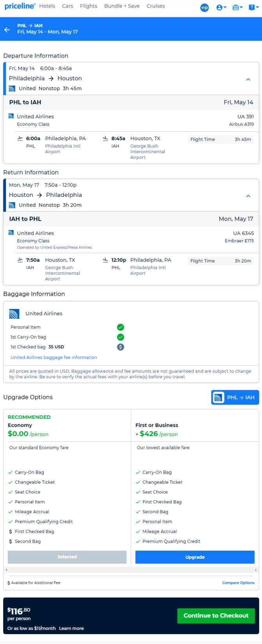Open the user account menu icon
The width and height of the screenshot is (262, 644).
221,7
